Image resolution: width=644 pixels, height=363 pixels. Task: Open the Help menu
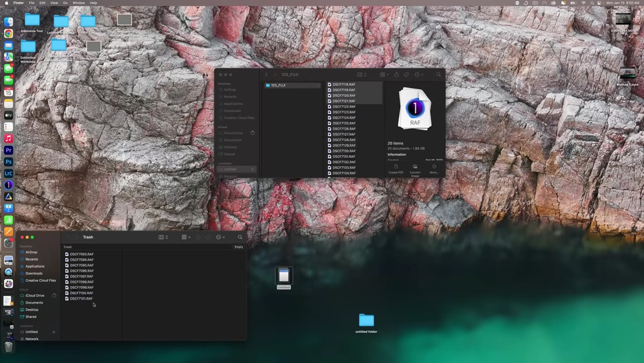[x=93, y=3]
